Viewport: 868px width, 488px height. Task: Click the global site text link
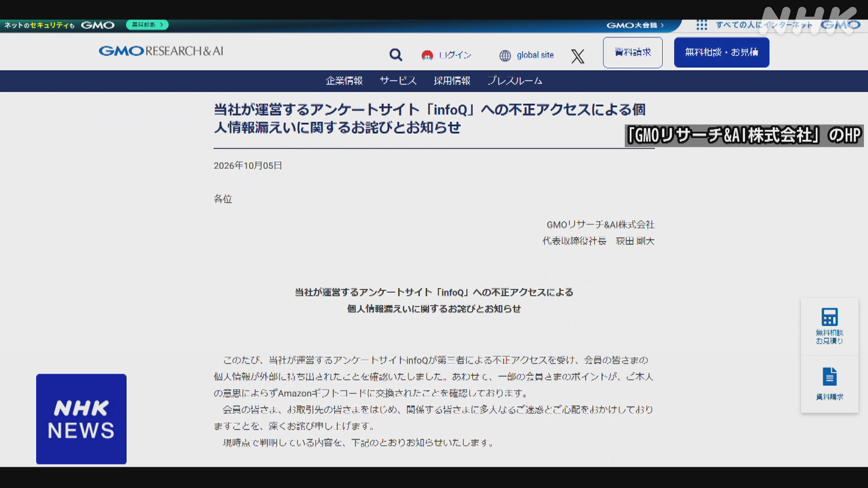click(x=535, y=55)
